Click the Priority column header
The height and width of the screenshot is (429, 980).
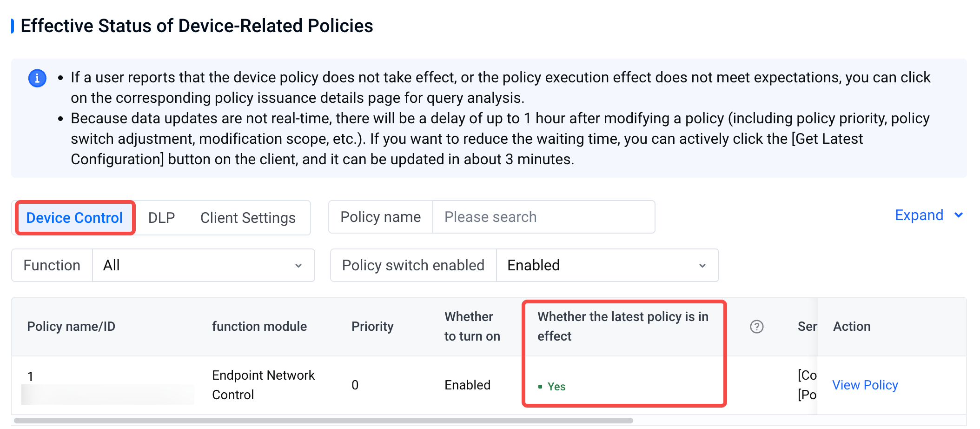click(x=372, y=327)
